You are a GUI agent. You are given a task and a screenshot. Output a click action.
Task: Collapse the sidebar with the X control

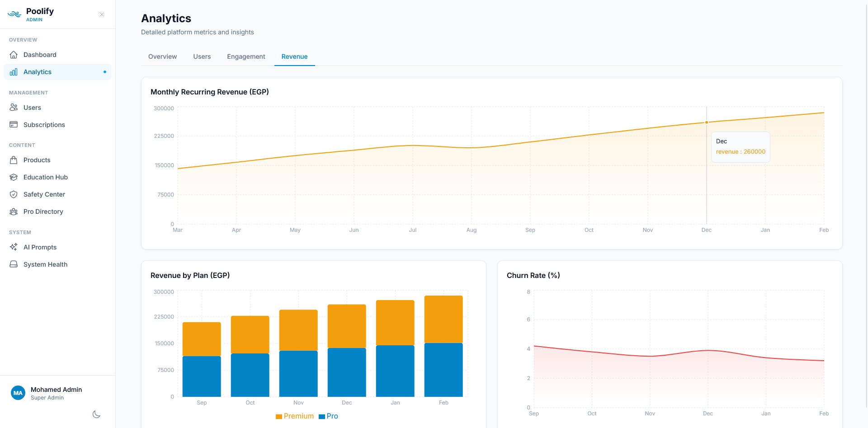point(101,14)
